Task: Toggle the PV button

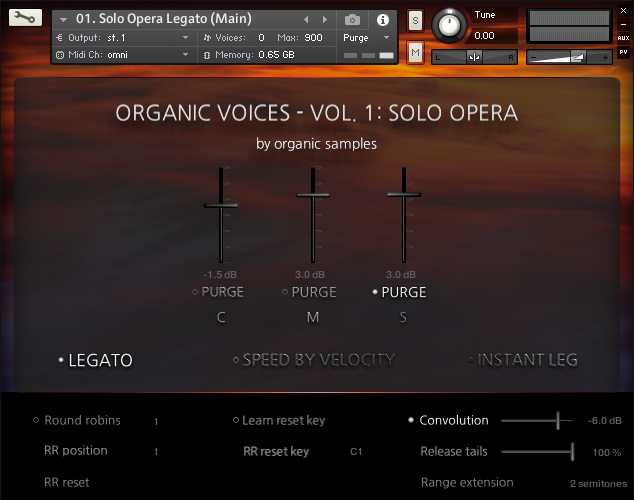Action: pyautogui.click(x=623, y=52)
